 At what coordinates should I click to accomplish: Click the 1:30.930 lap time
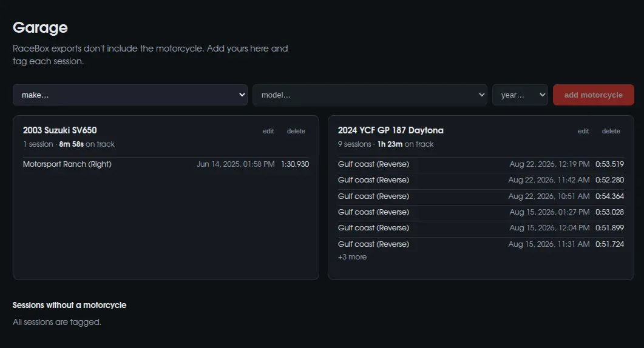pyautogui.click(x=295, y=164)
